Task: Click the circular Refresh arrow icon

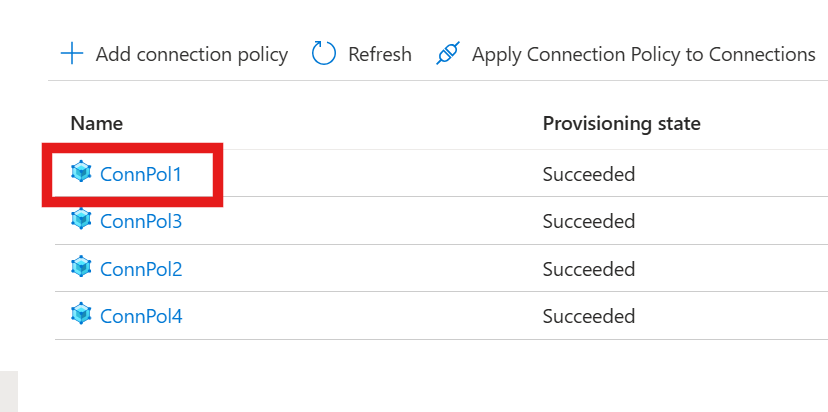Action: 324,54
